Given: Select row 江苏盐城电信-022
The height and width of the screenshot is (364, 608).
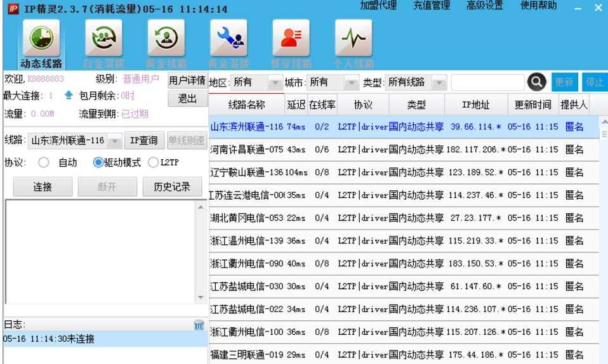Looking at the screenshot, I should click(x=404, y=309).
